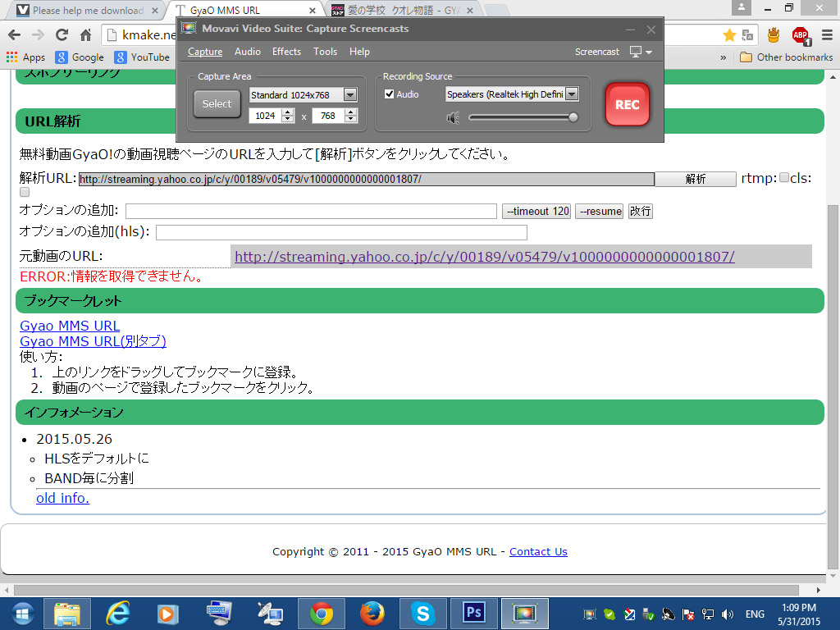This screenshot has width=840, height=630.
Task: Click the --timeout 120 button
Action: 536,211
